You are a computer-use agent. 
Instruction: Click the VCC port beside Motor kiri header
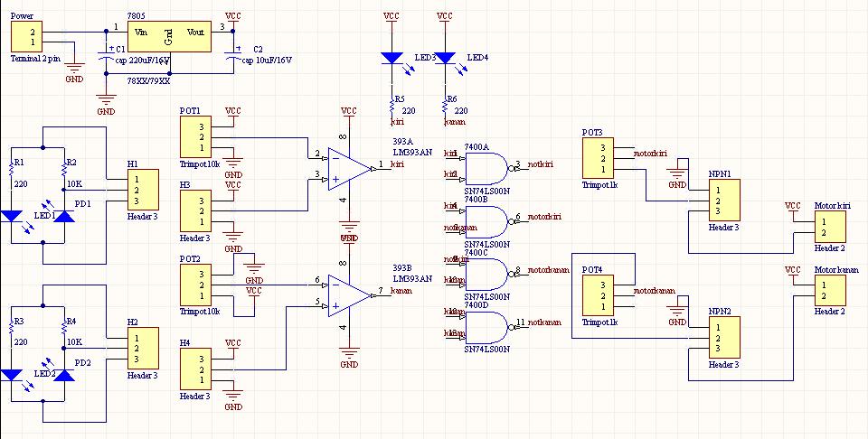pyautogui.click(x=793, y=208)
